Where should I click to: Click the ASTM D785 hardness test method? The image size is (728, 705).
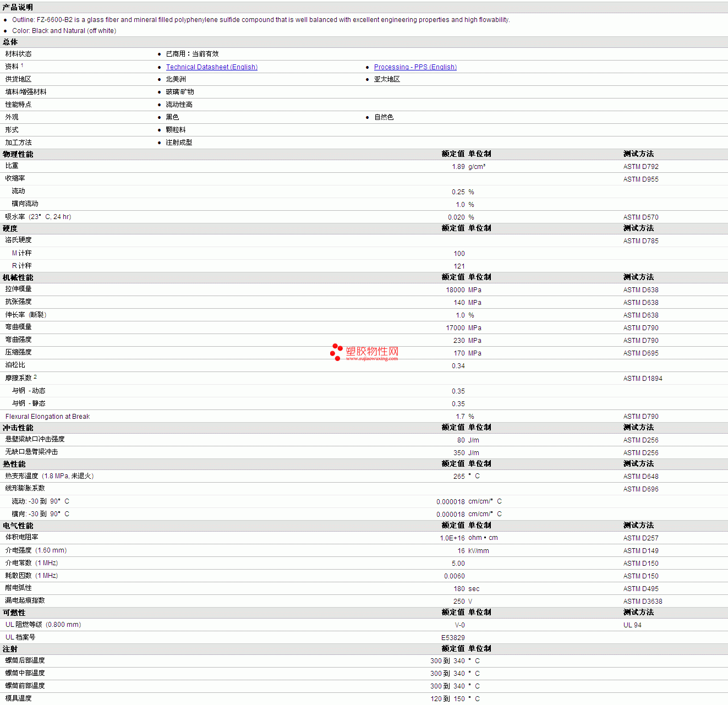[641, 241]
